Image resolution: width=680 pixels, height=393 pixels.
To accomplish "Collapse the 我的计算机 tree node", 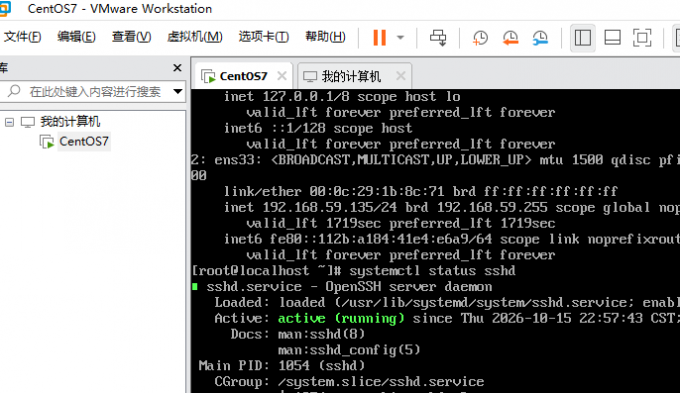I will [9, 122].
